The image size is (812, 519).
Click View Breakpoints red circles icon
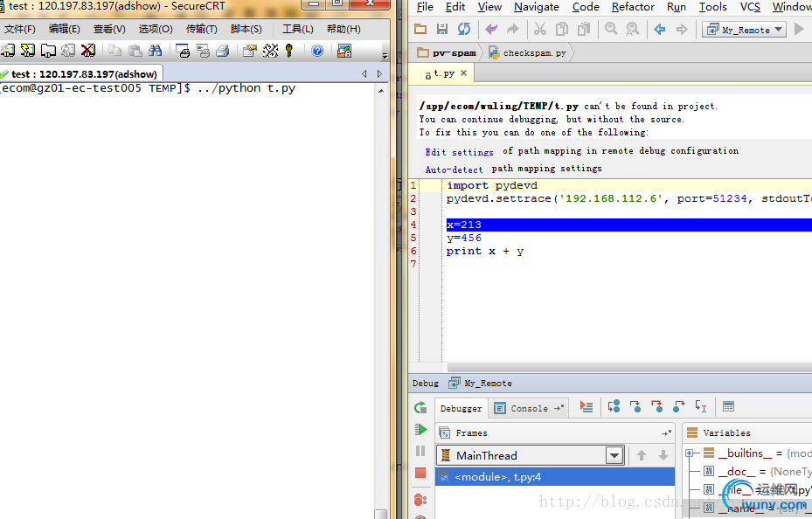coord(420,500)
